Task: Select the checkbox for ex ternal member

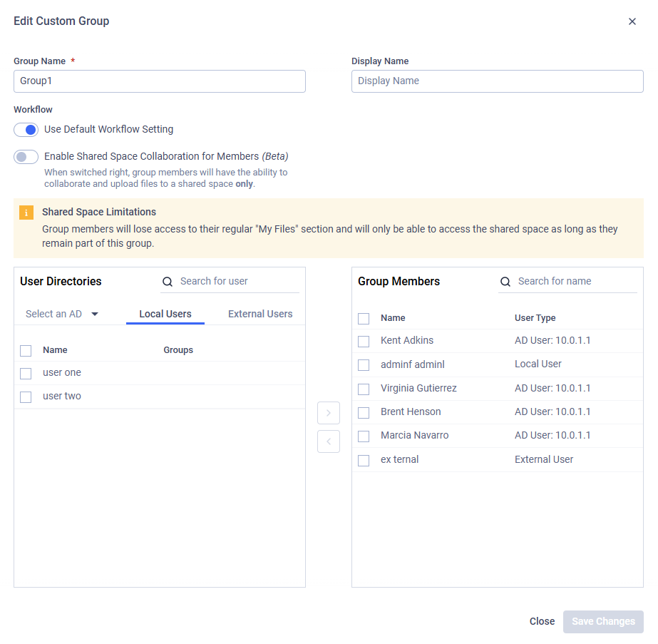Action: coord(364,459)
